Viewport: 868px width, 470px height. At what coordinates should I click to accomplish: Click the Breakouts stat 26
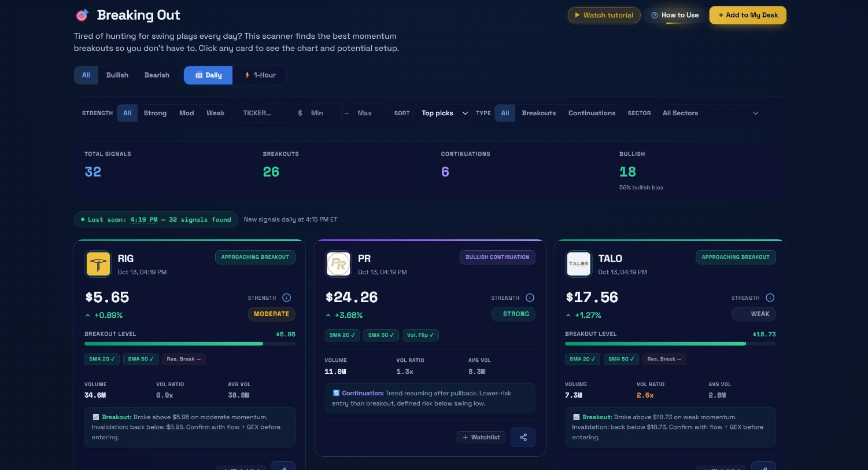point(271,172)
